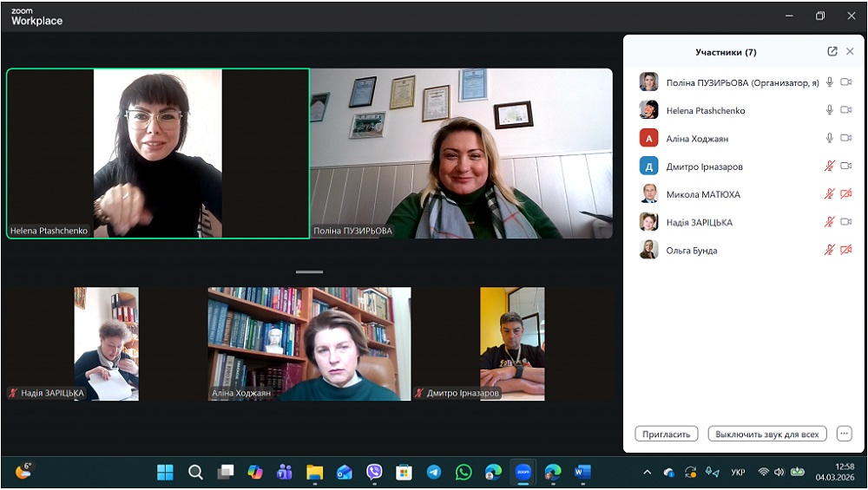868x490 pixels.
Task: Click camera icon for Надія ЗАРІЦЬКА
Action: (x=846, y=222)
